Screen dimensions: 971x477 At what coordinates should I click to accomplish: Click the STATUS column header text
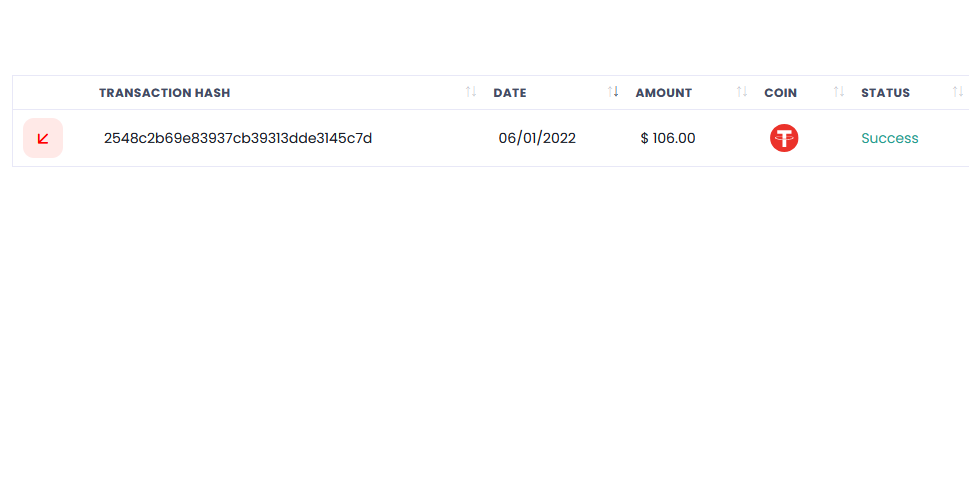point(886,93)
